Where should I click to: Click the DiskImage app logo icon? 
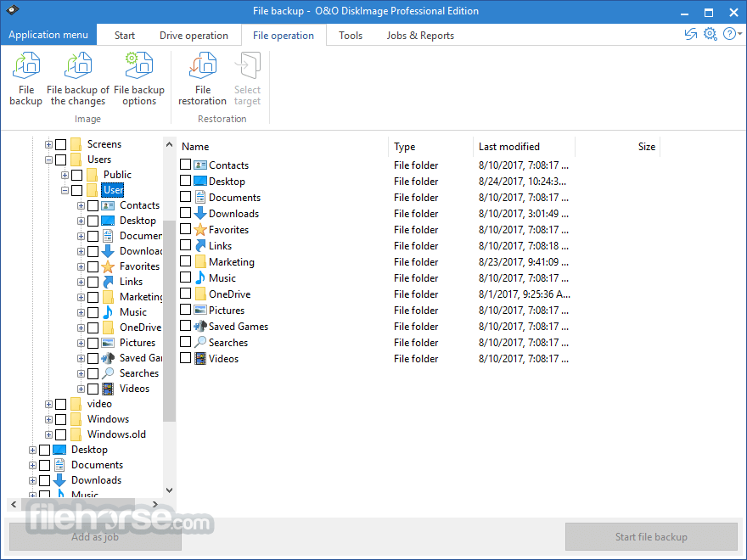(x=13, y=9)
